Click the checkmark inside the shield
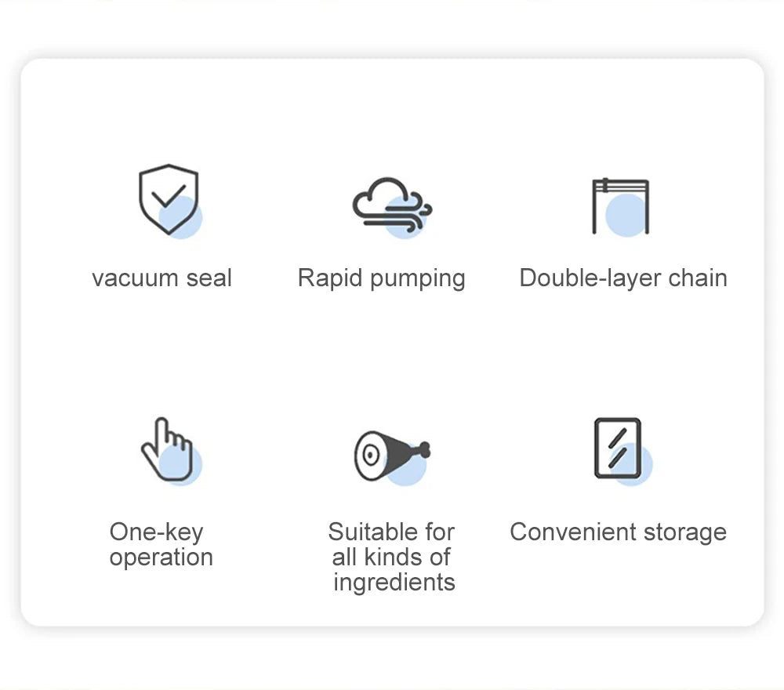The width and height of the screenshot is (784, 690). coord(168,195)
